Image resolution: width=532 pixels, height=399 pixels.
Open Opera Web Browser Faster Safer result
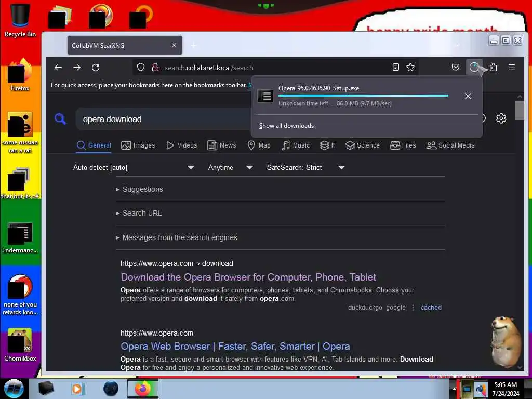235,347
